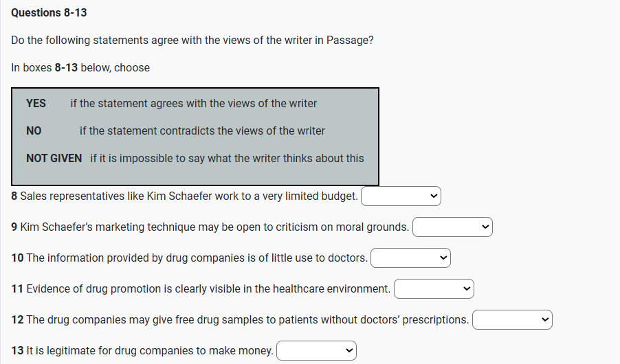The height and width of the screenshot is (364, 620).
Task: Open the answer dropdown for question 13
Action: coord(316,351)
